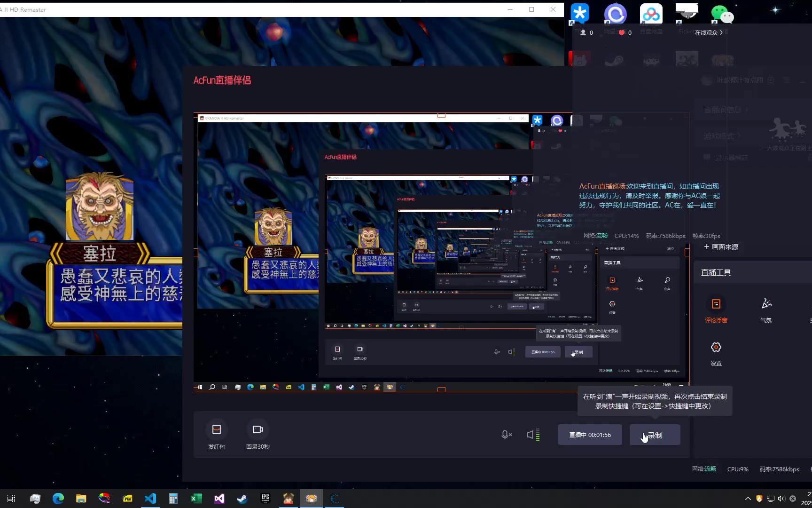The image size is (812, 508).
Task: Switch to the AcFun companion taskbar icon
Action: (x=312, y=499)
